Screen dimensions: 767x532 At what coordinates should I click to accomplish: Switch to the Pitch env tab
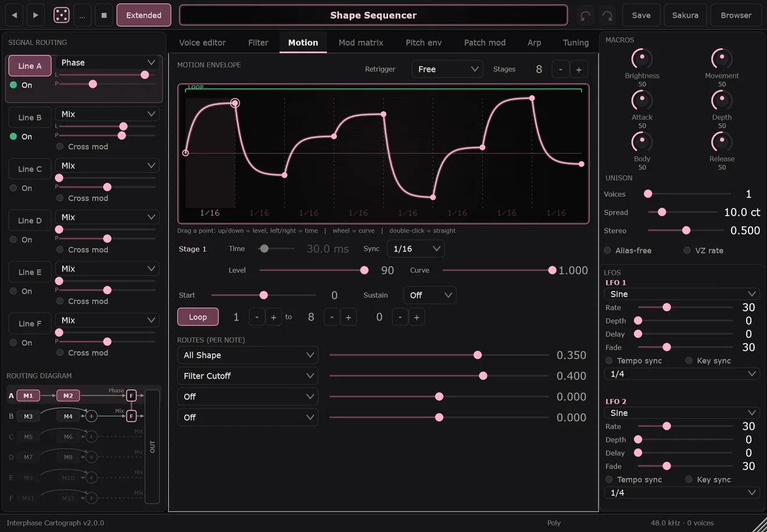(x=424, y=42)
